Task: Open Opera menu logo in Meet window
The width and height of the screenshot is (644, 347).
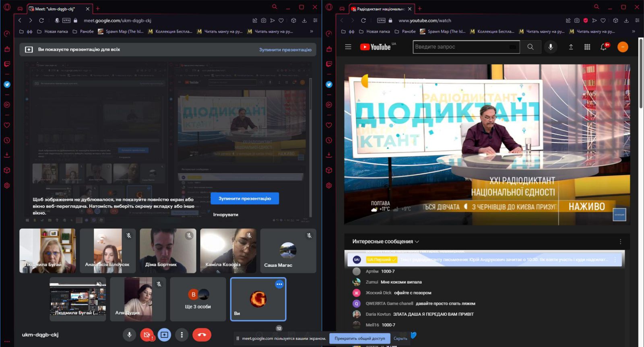Action: [x=7, y=7]
